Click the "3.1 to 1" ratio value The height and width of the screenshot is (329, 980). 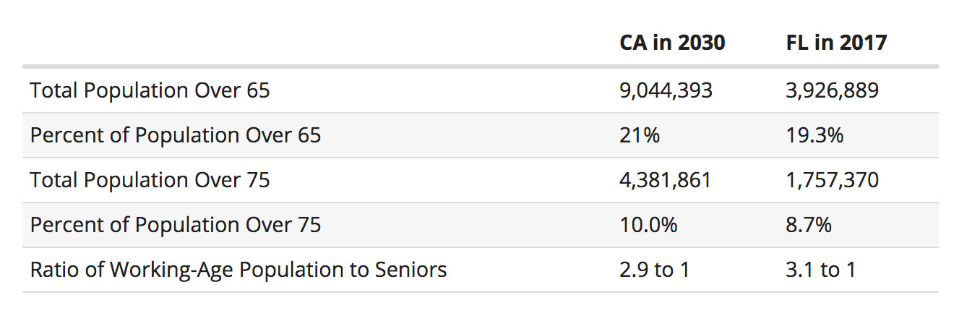coord(820,270)
